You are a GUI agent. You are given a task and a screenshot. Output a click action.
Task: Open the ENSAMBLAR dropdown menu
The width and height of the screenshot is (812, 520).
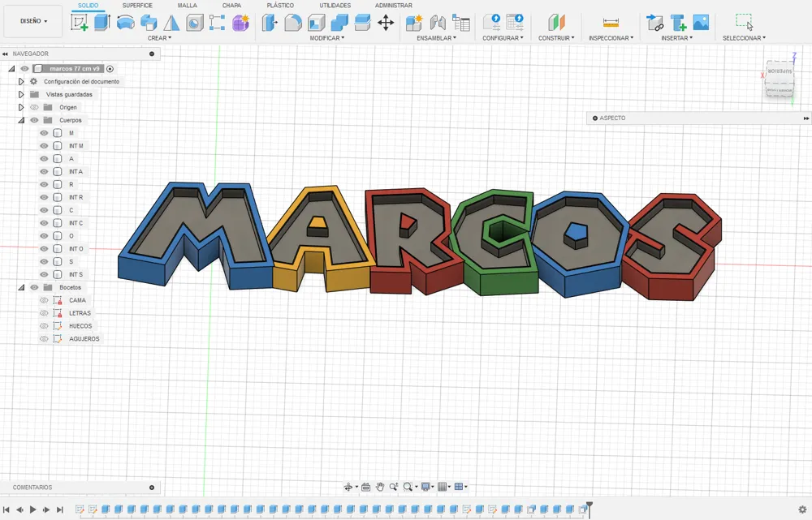(x=437, y=38)
